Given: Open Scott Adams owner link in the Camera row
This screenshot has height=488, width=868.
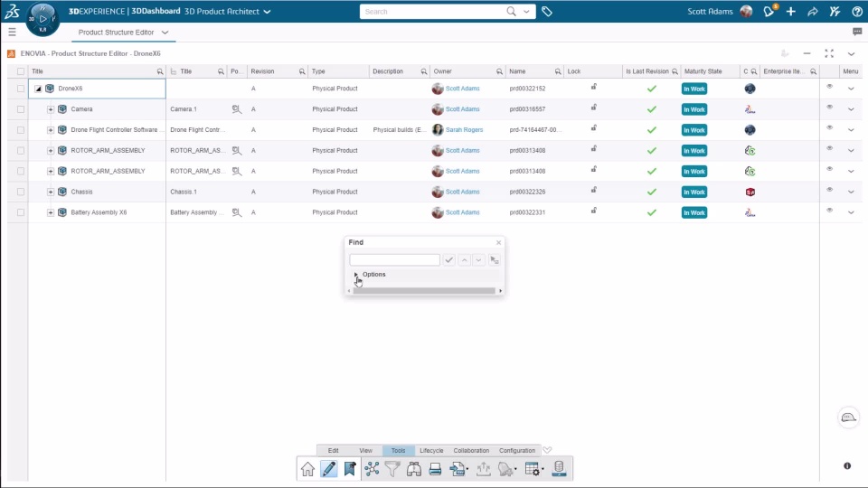Looking at the screenshot, I should tap(462, 109).
